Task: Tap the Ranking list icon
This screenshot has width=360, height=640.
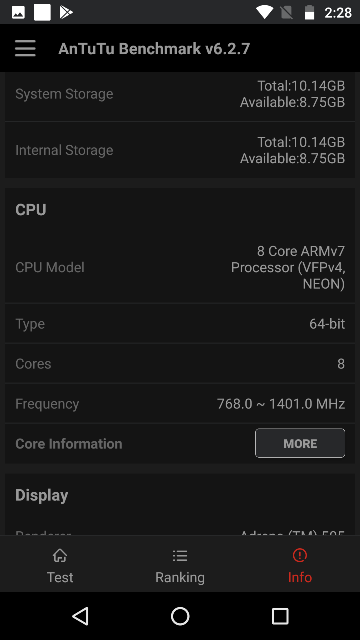Action: click(180, 556)
